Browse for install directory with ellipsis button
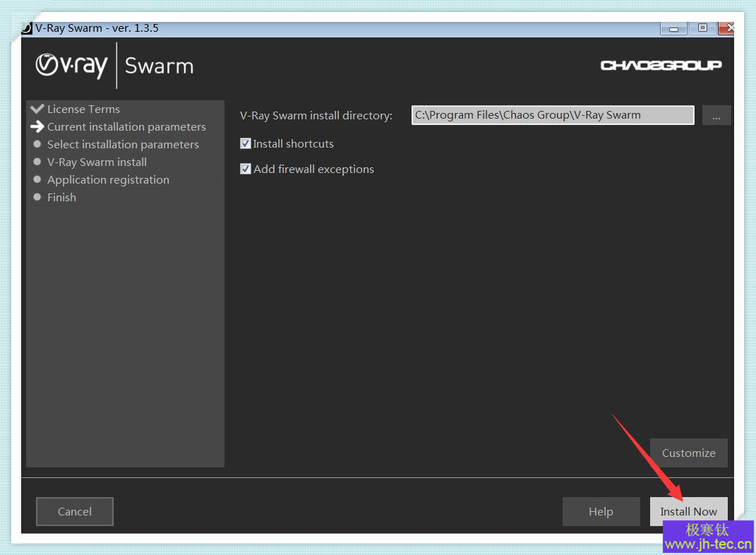The image size is (756, 555). (716, 115)
